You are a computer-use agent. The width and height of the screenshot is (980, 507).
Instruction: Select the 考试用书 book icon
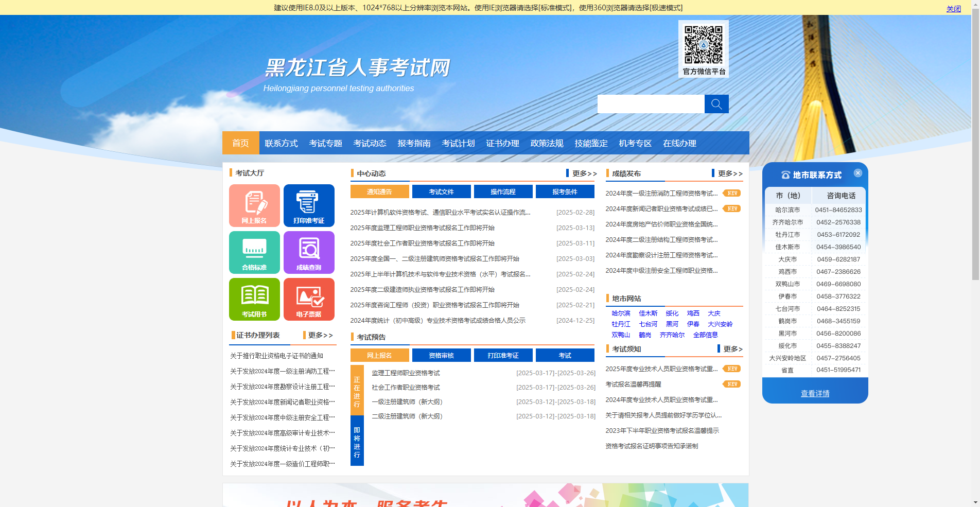pos(254,299)
